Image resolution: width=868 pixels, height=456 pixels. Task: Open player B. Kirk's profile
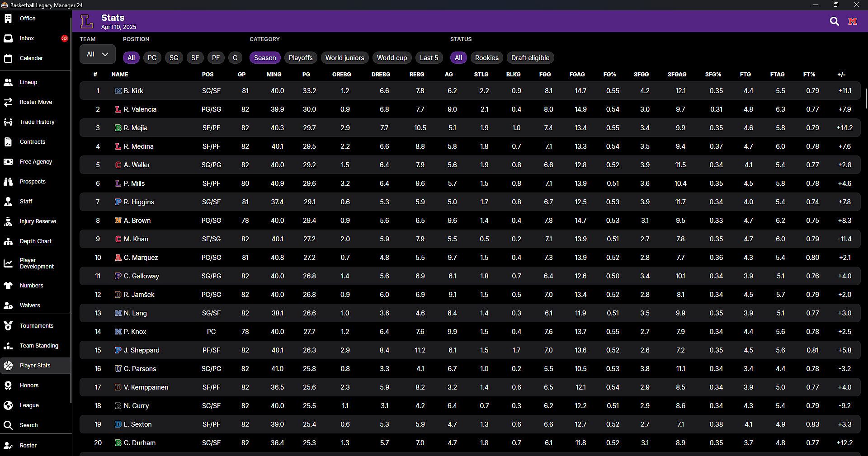click(x=133, y=91)
